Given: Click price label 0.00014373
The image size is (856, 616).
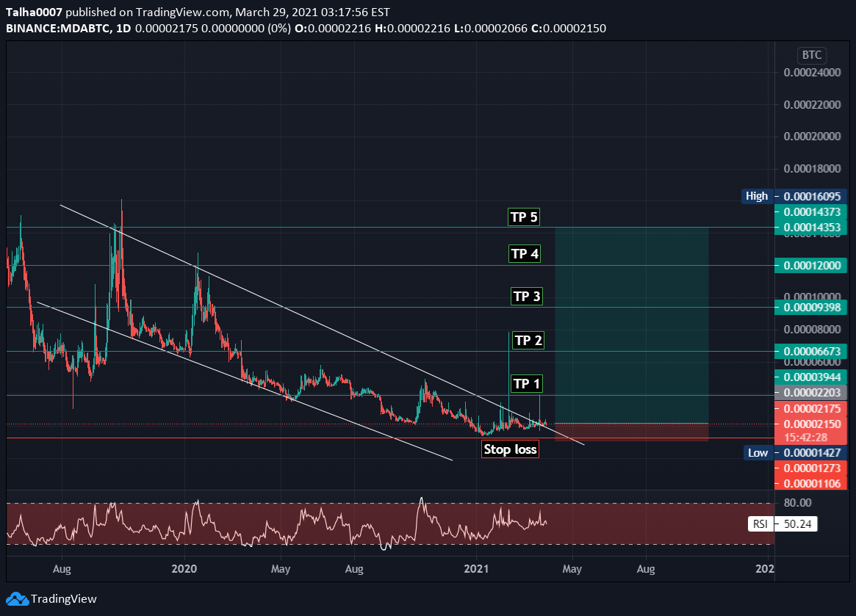Looking at the screenshot, I should [810, 211].
